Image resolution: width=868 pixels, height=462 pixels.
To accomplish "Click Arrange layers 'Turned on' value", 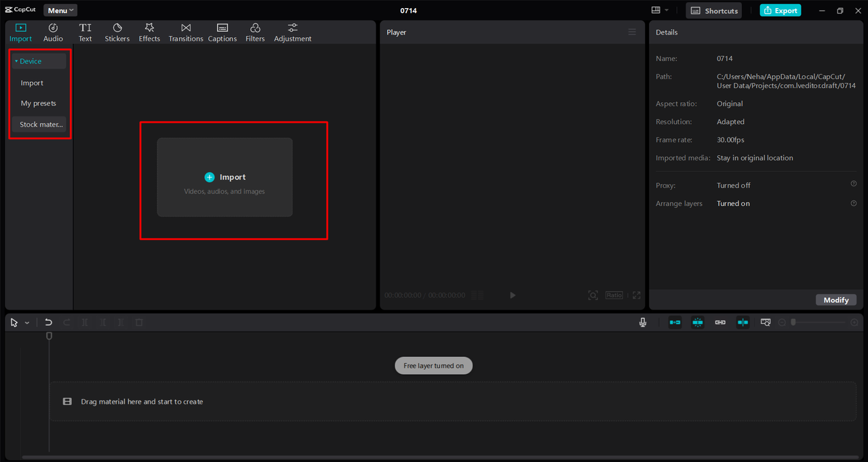I will [733, 204].
